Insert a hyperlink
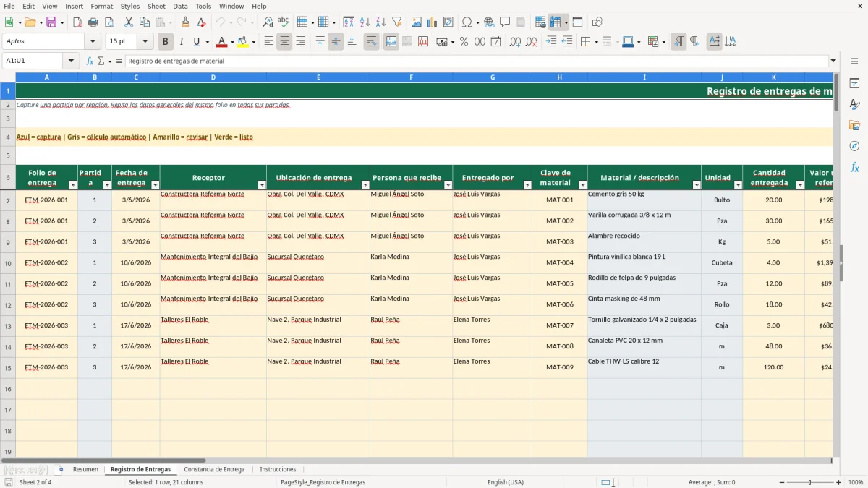868x488 pixels. point(489,22)
